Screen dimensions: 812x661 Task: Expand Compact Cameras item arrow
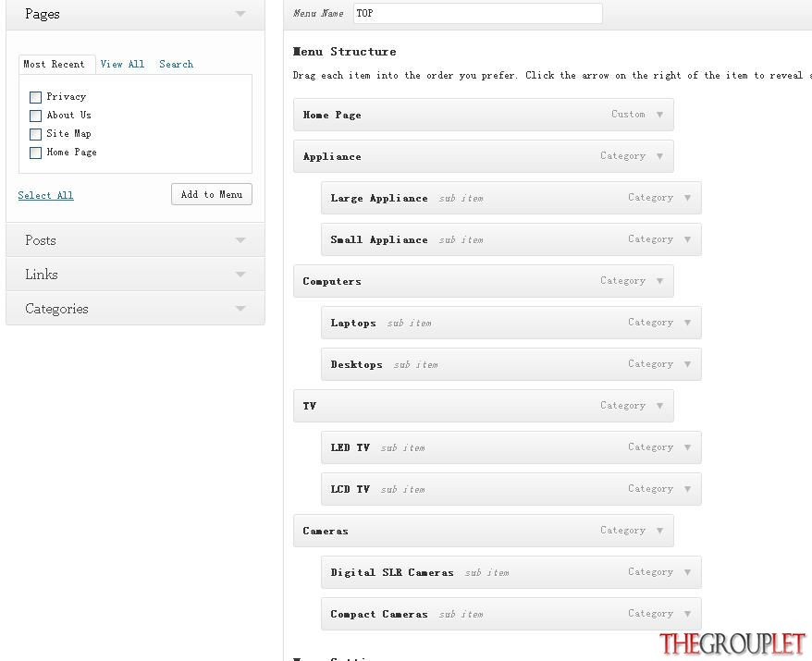(688, 613)
